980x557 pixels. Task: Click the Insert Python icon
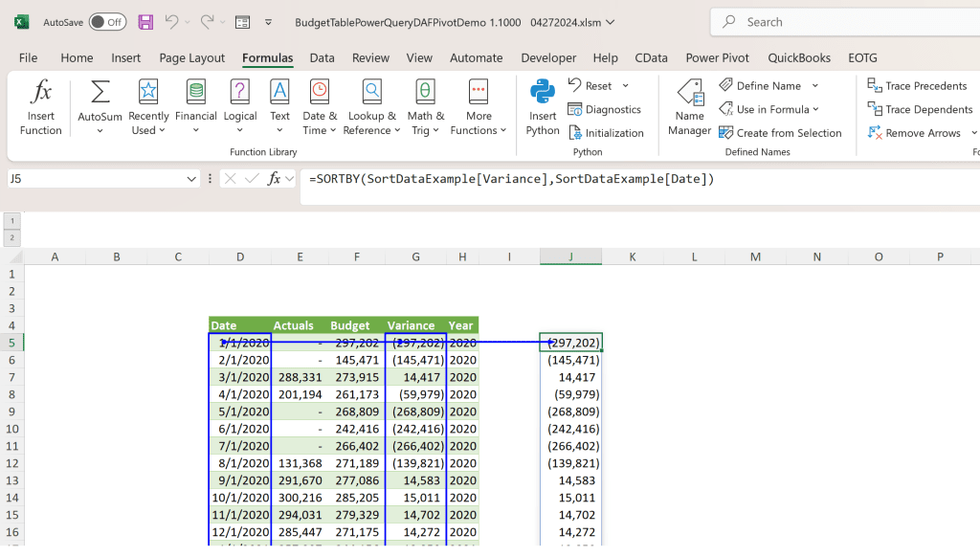point(543,91)
